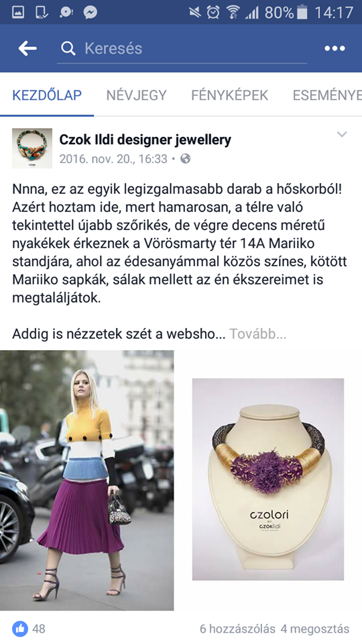Open the page profile picture thumbnail
The width and height of the screenshot is (362, 644).
(32, 148)
